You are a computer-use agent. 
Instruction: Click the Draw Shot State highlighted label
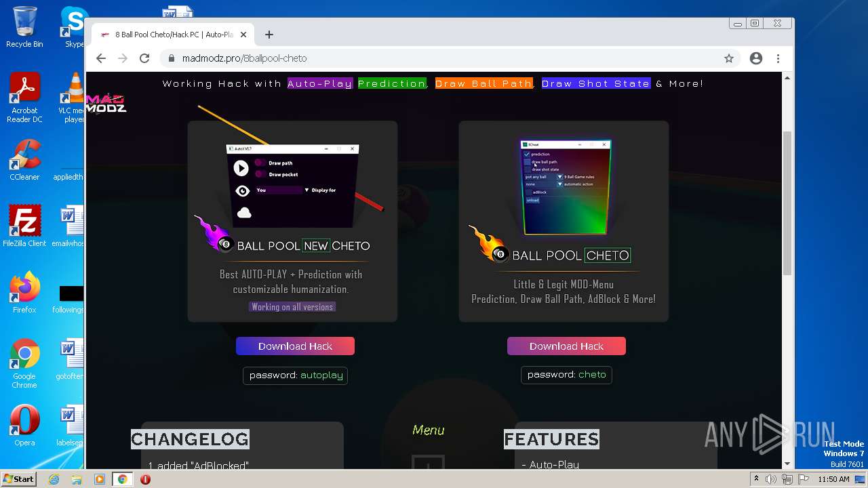596,83
